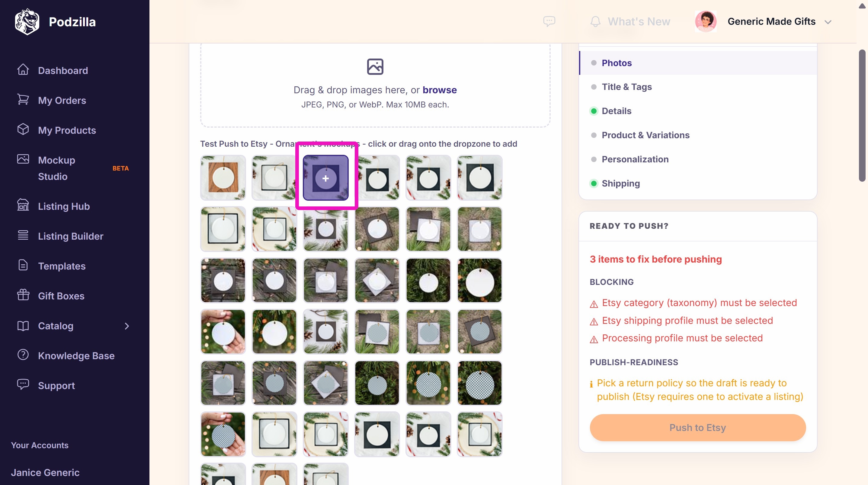
Task: Click the browse link to upload images
Action: (x=440, y=90)
